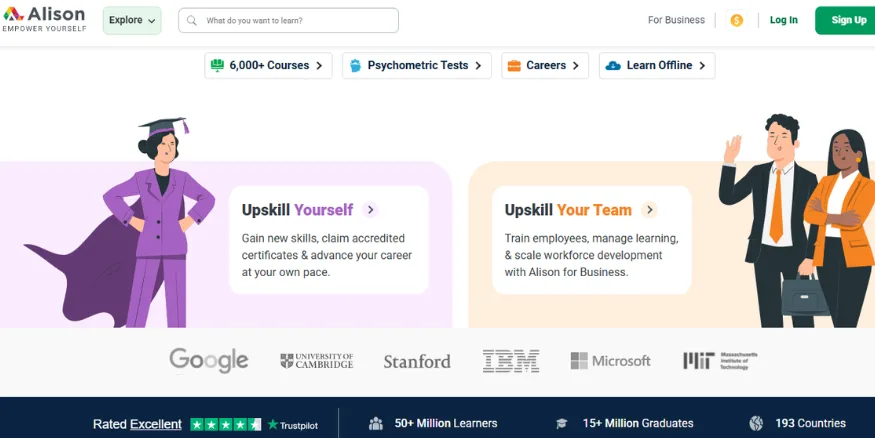Viewport: 875px width, 438px height.
Task: Click the Log In link
Action: (783, 20)
